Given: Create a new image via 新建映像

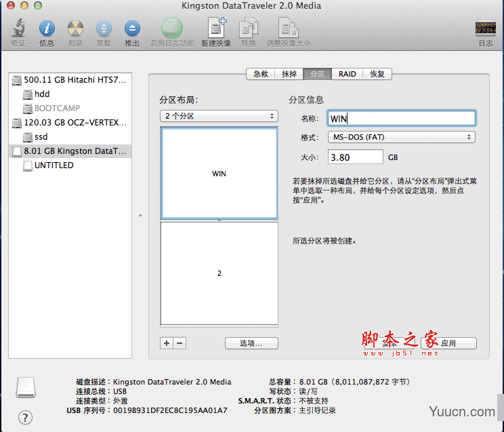Looking at the screenshot, I should coord(217,28).
